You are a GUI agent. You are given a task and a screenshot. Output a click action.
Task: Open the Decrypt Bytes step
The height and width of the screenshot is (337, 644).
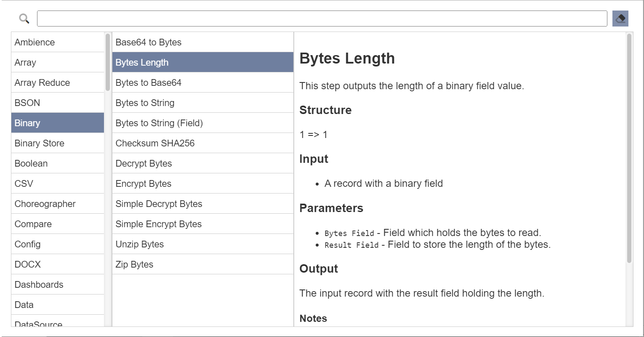pos(203,163)
